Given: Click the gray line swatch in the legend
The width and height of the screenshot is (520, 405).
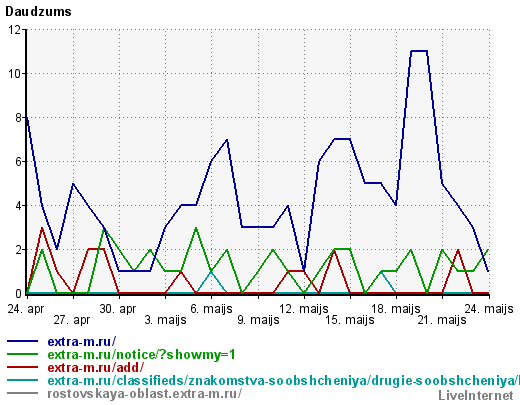Looking at the screenshot, I should 22,393.
